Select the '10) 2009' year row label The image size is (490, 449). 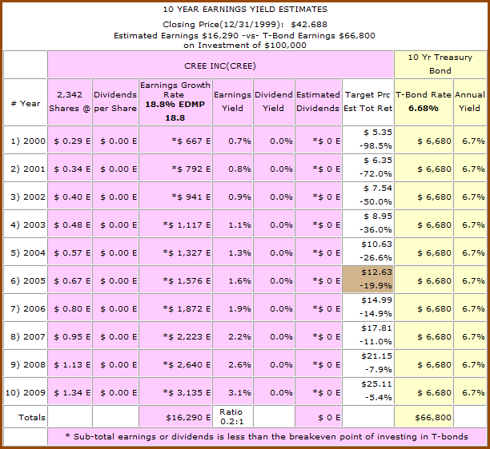click(x=25, y=392)
